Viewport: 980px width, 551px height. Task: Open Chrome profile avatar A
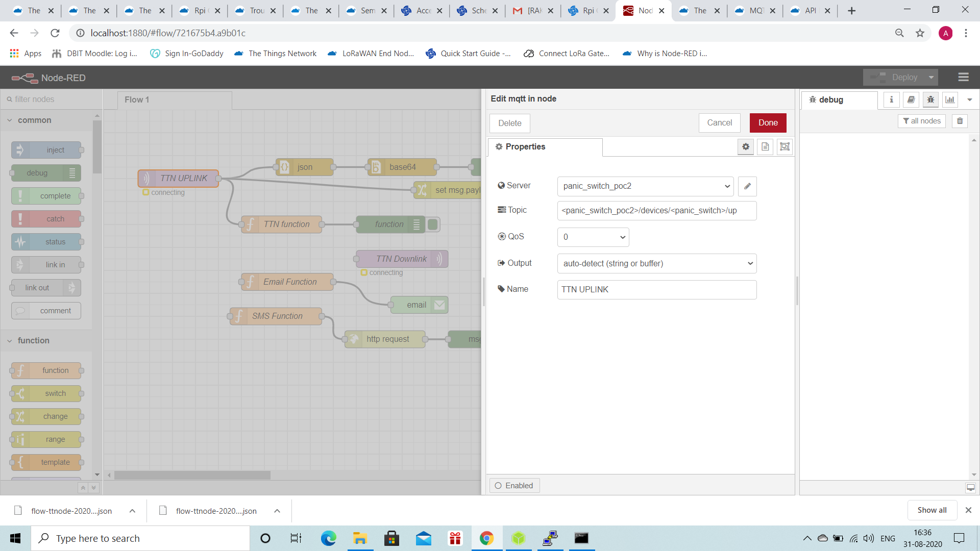coord(945,33)
